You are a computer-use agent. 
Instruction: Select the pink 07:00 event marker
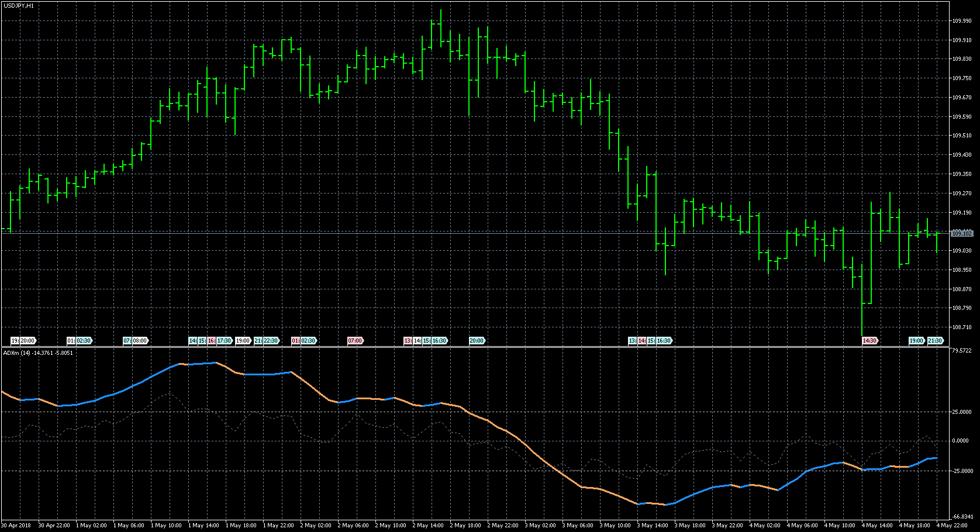coord(355,341)
